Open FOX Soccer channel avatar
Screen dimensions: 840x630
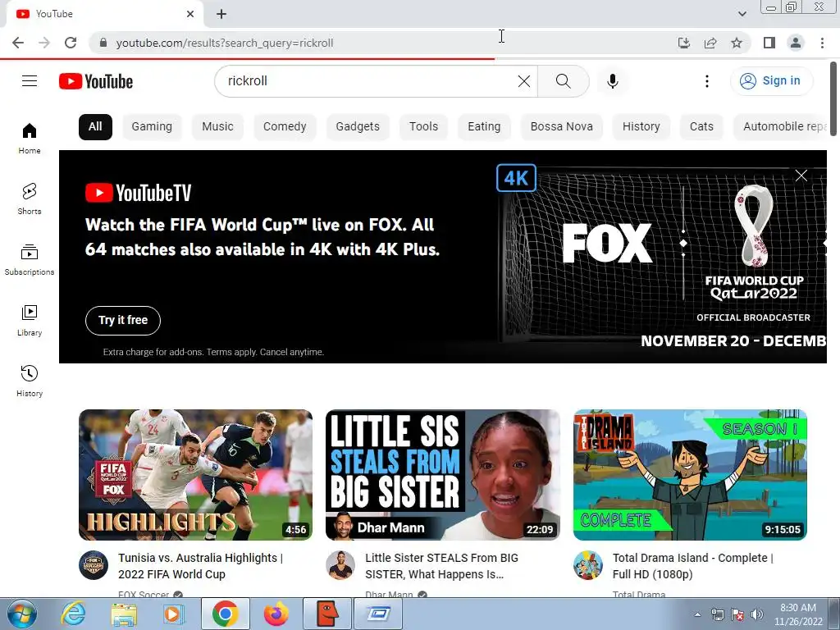[94, 565]
